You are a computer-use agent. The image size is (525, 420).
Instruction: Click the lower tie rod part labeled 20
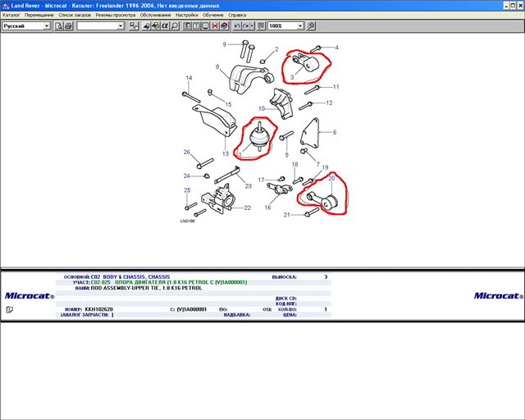point(322,199)
